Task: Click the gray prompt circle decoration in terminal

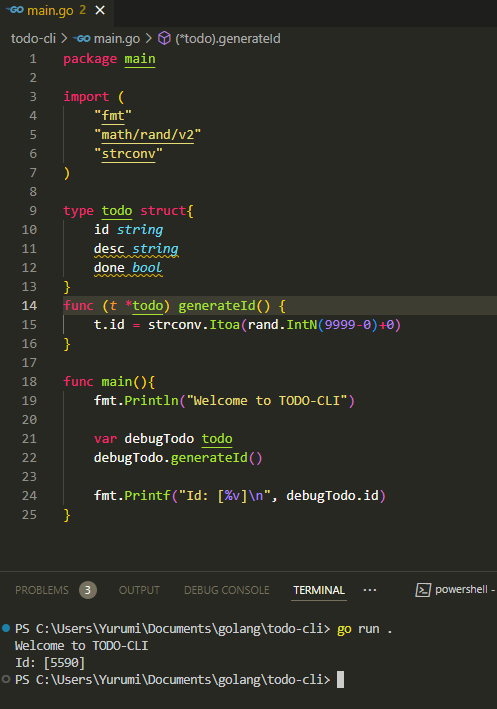Action: (6, 679)
